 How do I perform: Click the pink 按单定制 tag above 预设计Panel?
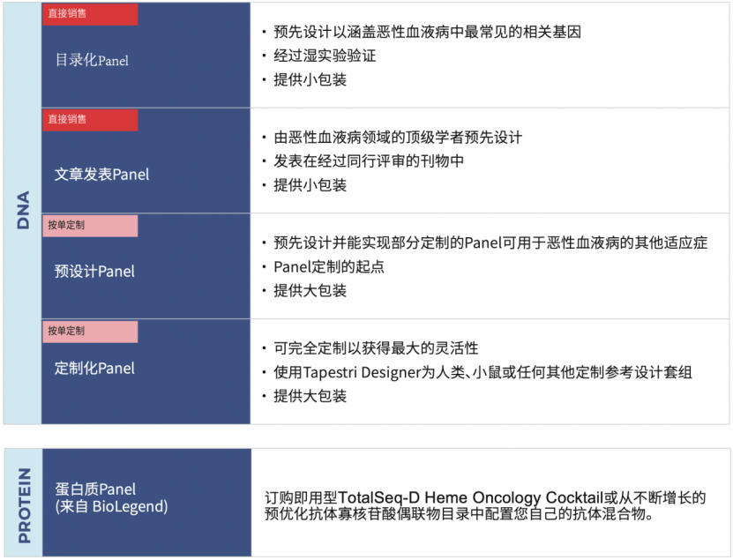(x=90, y=225)
